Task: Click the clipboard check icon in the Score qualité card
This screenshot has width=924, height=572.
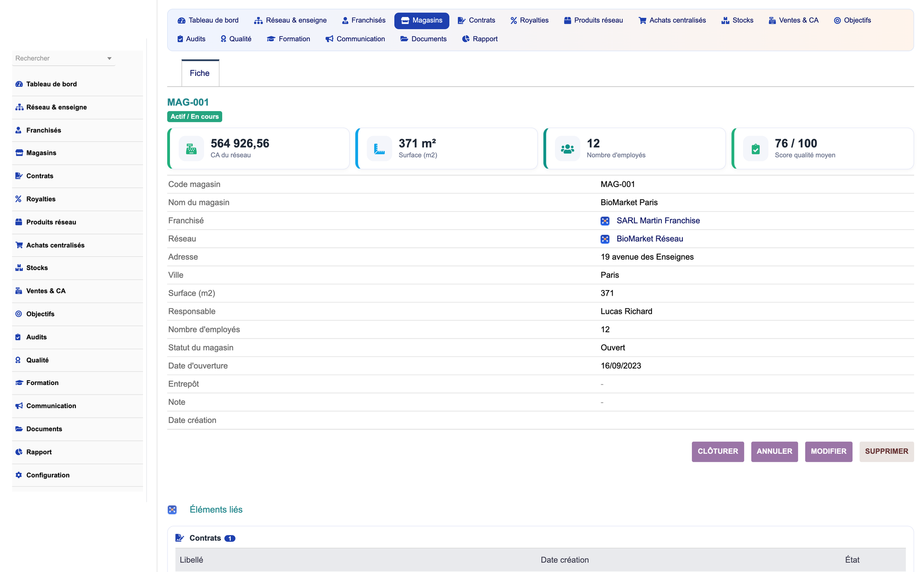Action: coord(755,149)
